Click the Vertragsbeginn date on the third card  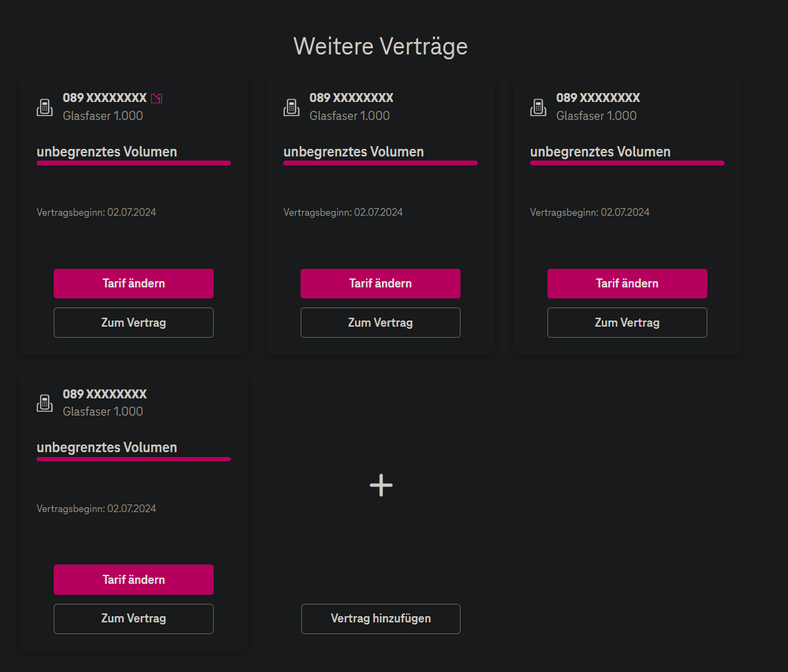(x=589, y=212)
